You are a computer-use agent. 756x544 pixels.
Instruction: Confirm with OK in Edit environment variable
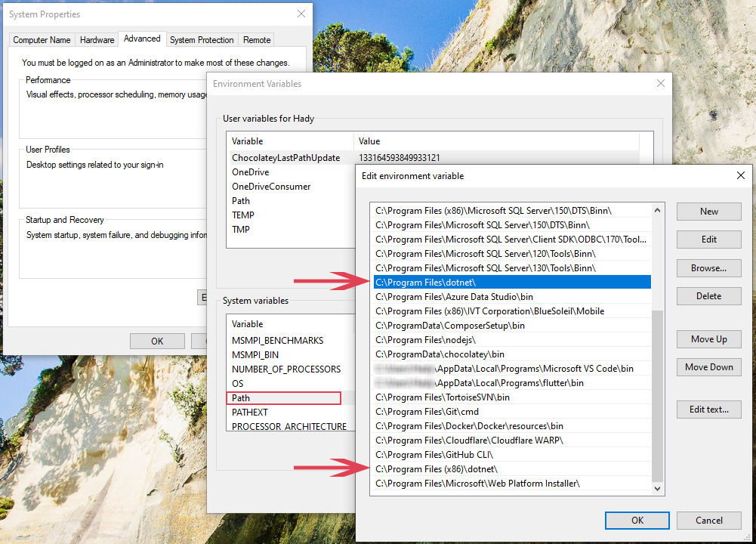tap(637, 520)
